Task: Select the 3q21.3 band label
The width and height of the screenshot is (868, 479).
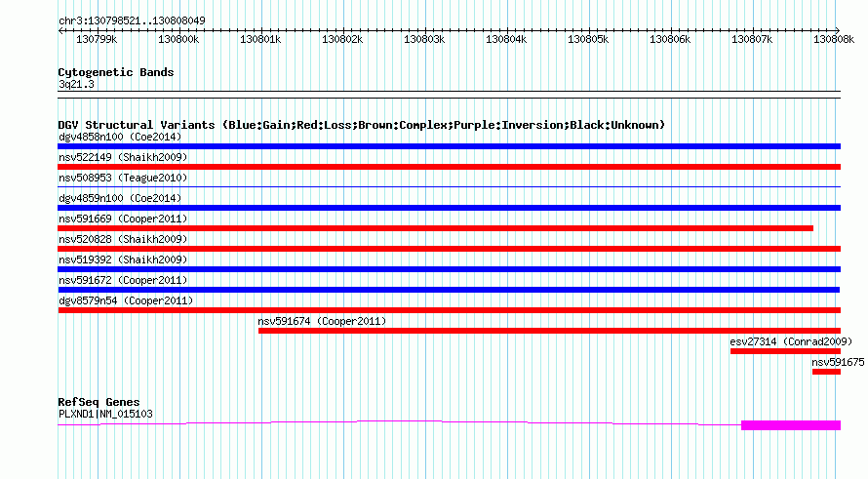Action: point(76,84)
